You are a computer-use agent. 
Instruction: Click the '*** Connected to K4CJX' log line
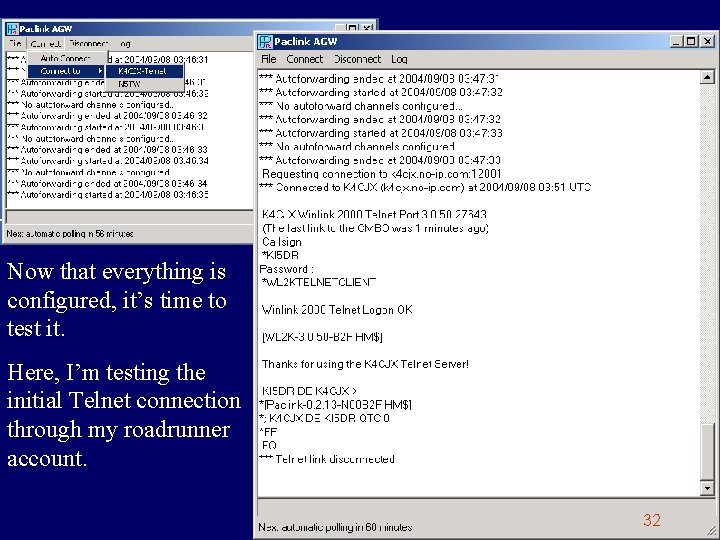[x=425, y=187]
